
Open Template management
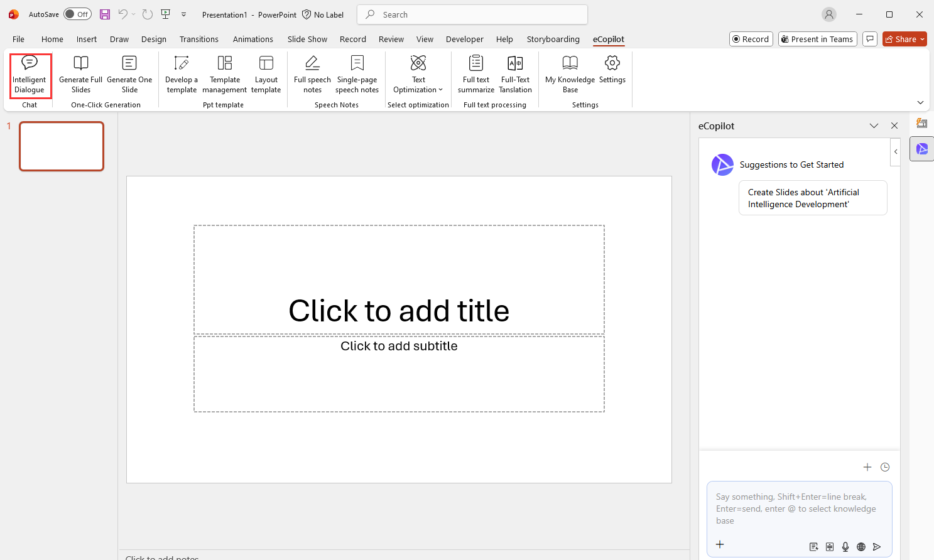225,75
